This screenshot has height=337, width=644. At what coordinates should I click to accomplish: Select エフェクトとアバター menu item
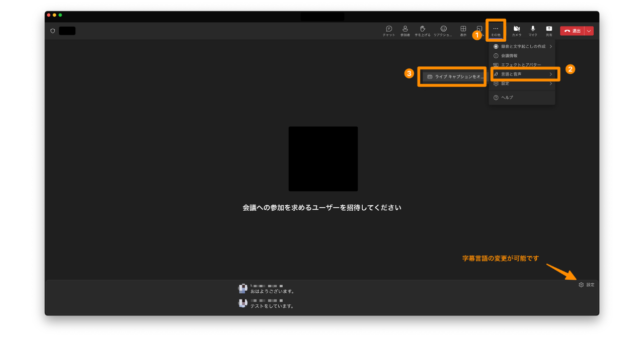coord(520,65)
